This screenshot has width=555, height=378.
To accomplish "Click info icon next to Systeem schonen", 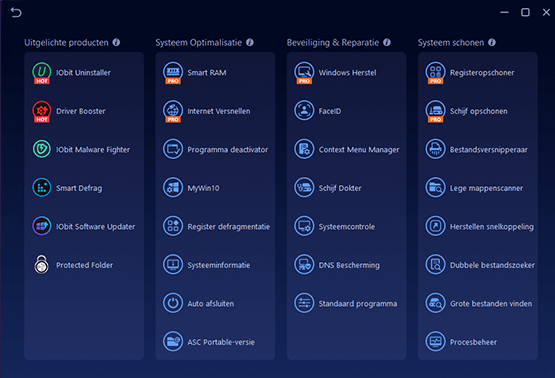I will point(492,42).
